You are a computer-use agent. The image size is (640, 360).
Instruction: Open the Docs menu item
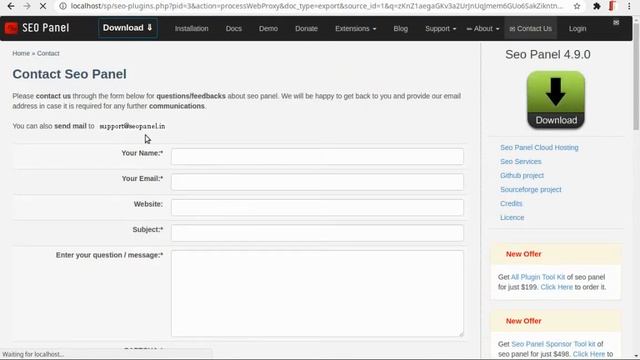[x=233, y=29]
